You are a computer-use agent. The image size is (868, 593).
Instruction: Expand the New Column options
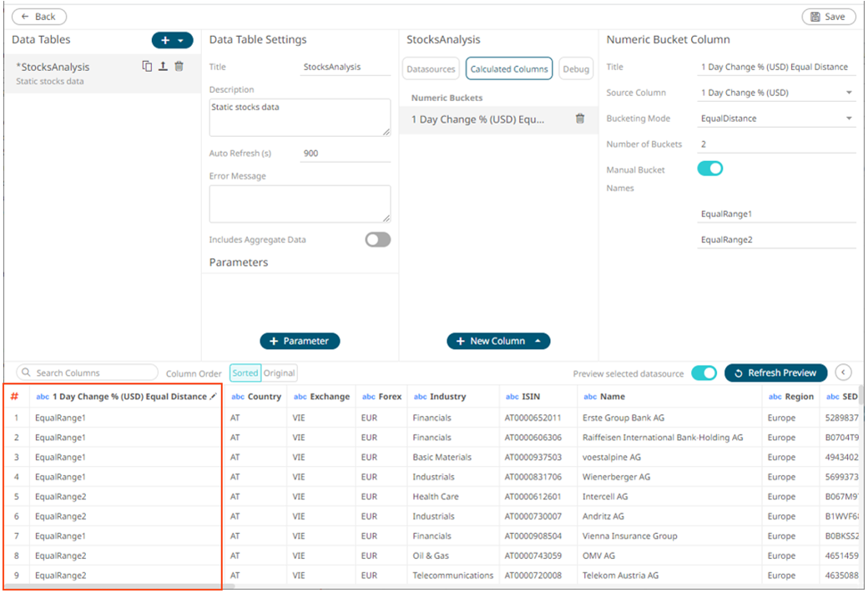pyautogui.click(x=537, y=341)
